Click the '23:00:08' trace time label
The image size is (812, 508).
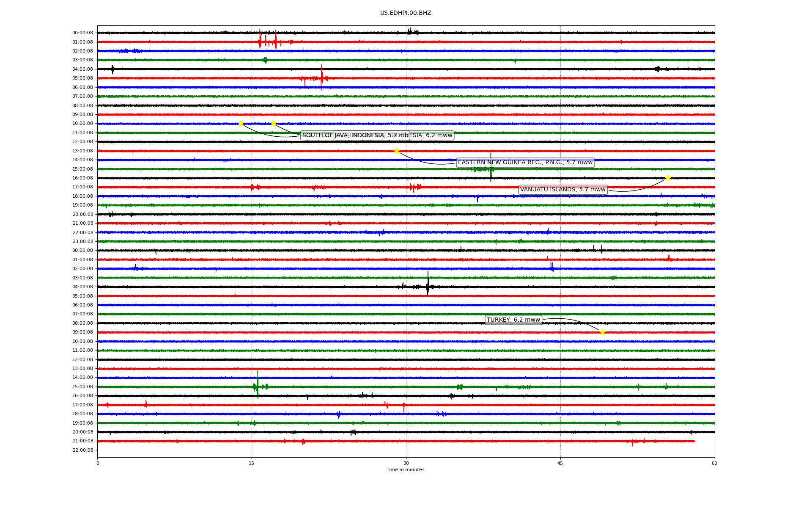coord(82,242)
